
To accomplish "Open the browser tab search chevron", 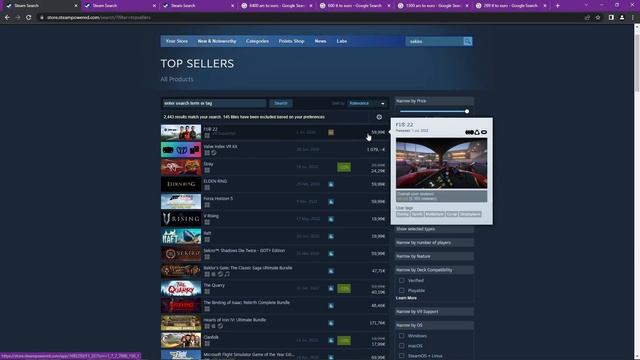I will click(586, 6).
